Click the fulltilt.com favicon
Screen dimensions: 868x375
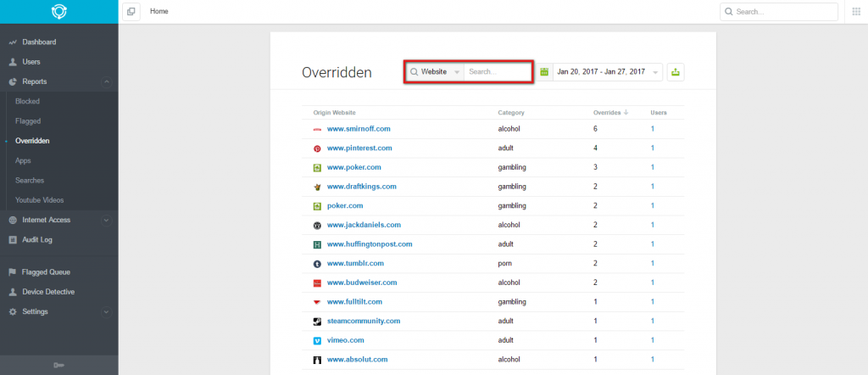tap(317, 302)
